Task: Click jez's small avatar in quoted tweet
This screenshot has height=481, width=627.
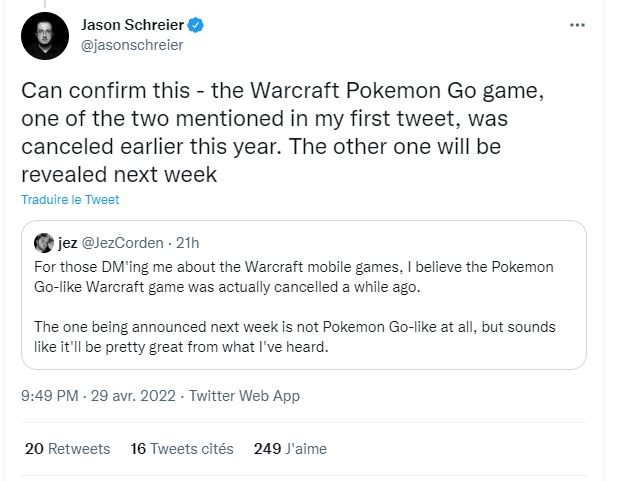Action: click(43, 242)
